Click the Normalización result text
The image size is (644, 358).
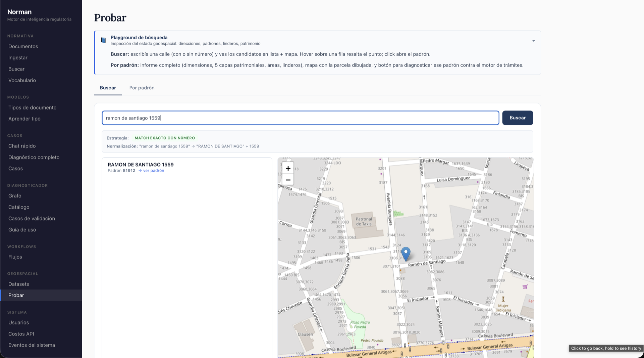point(183,146)
